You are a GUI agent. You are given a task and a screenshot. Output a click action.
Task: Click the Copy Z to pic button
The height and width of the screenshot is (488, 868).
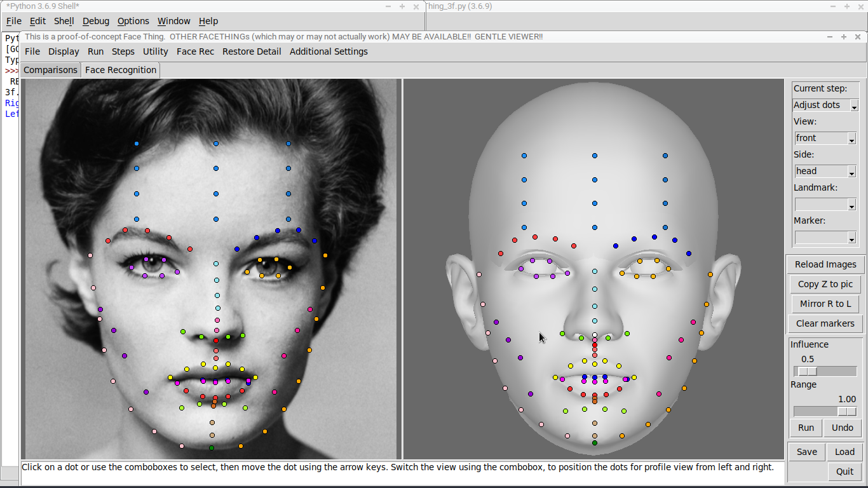click(825, 284)
